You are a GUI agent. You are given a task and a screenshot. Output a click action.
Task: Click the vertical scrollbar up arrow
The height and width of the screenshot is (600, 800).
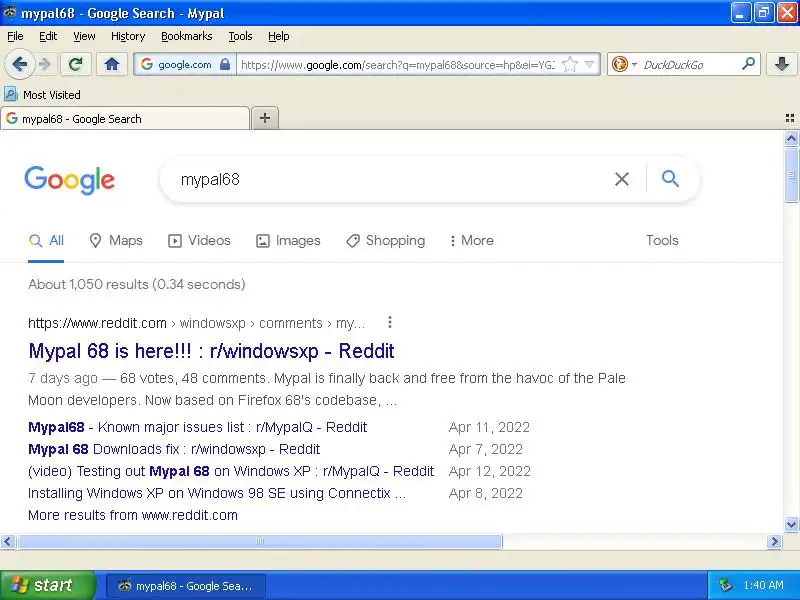[791, 139]
